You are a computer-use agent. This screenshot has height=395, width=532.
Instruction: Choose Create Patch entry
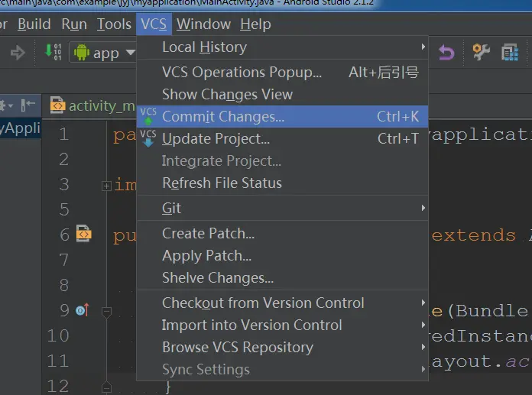pyautogui.click(x=282, y=233)
